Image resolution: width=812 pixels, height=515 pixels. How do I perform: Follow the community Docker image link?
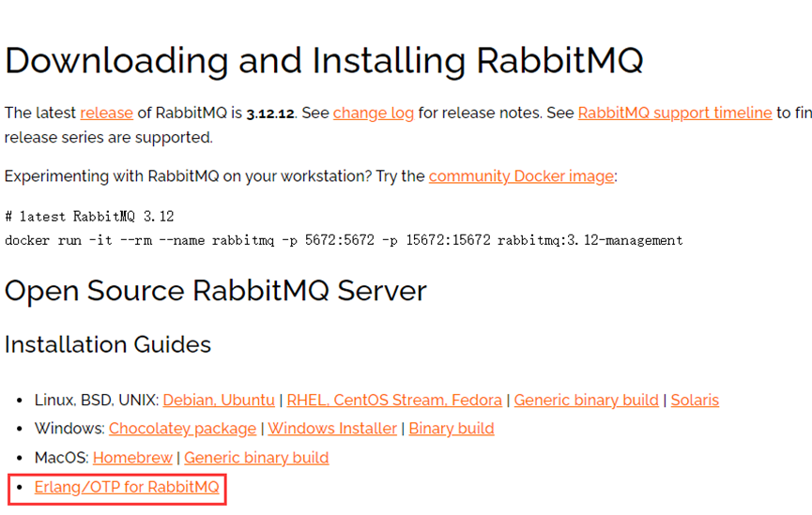click(521, 176)
